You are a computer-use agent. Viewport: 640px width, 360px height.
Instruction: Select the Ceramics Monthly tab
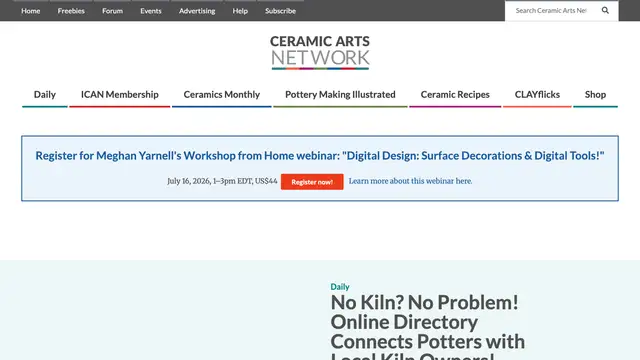[x=222, y=95]
